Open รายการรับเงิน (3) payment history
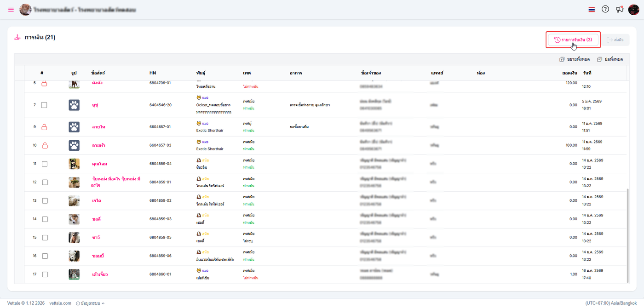Viewport: 644px width, 308px height. pos(573,40)
